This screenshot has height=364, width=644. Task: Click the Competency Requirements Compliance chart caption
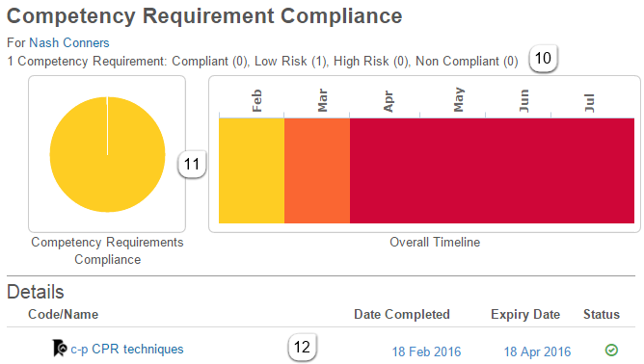pos(107,250)
